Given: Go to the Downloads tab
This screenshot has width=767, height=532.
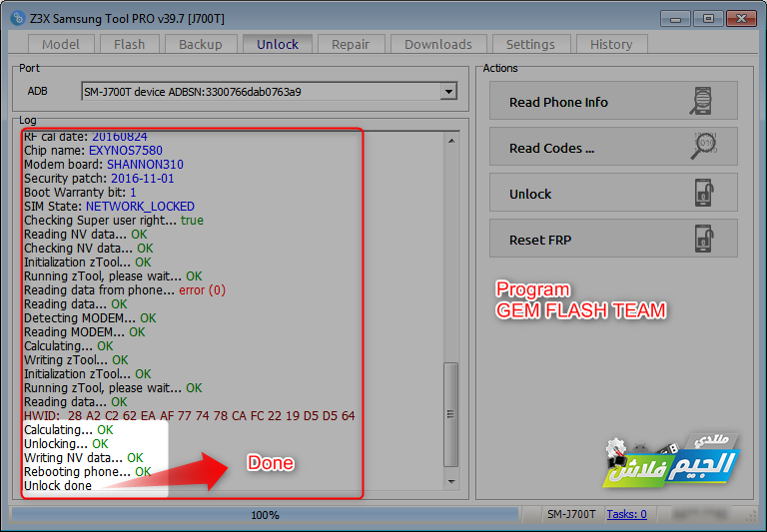Looking at the screenshot, I should click(438, 44).
